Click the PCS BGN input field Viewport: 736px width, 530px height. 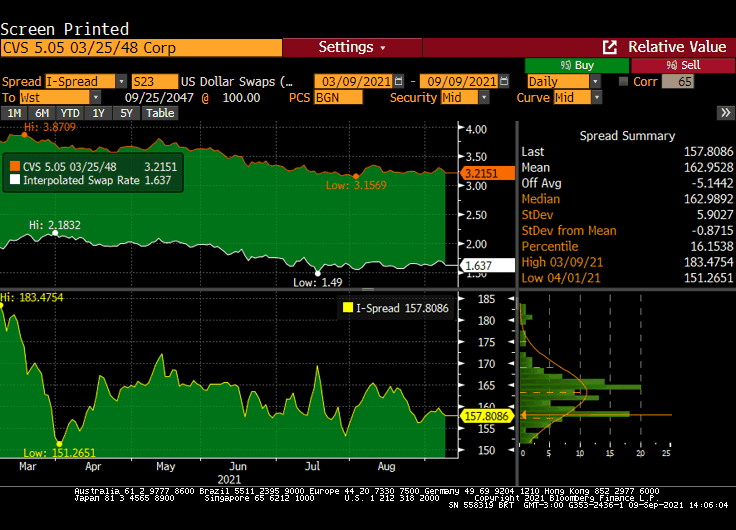338,98
